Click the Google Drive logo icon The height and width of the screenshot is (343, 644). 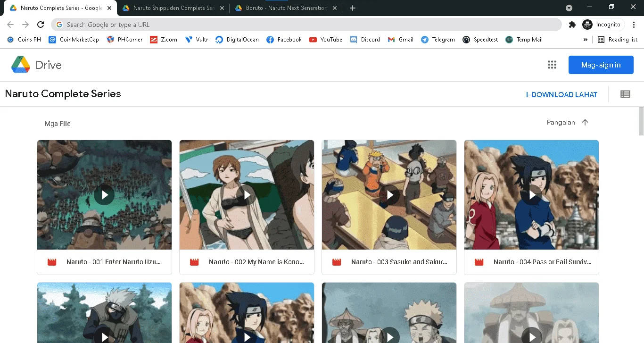(21, 65)
